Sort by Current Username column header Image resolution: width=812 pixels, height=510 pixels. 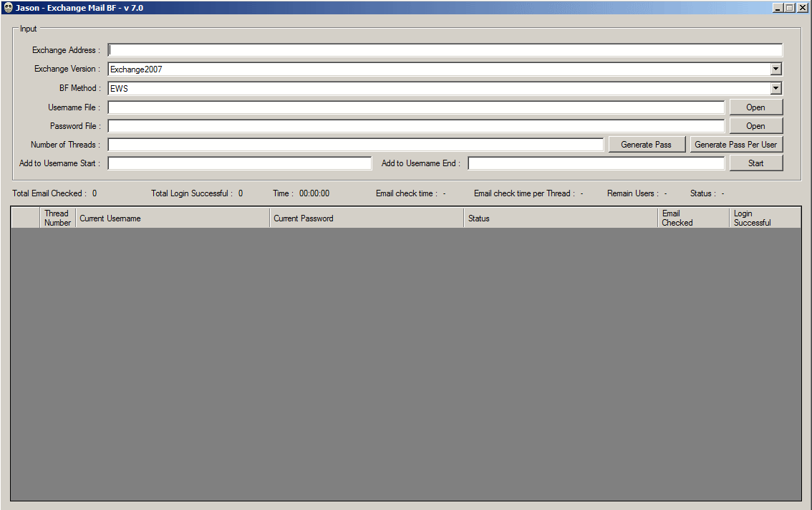[173, 218]
